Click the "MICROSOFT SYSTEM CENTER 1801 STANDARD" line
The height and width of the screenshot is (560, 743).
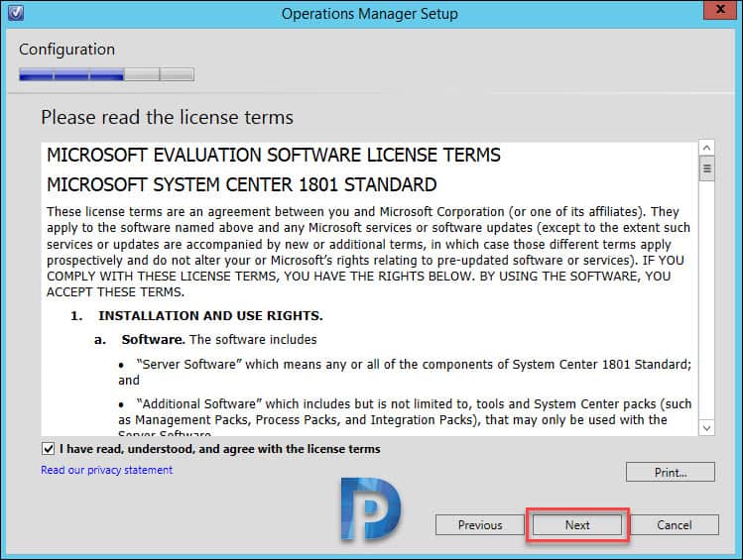coord(242,184)
